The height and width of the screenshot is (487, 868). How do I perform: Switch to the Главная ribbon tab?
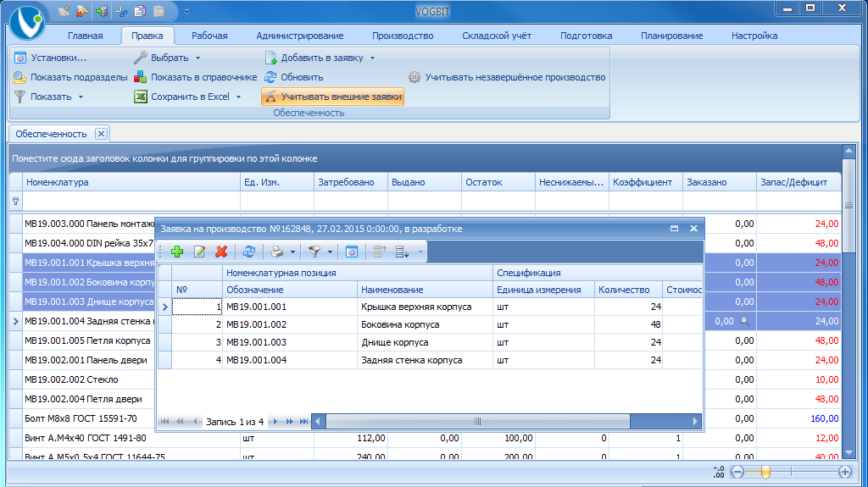[86, 36]
